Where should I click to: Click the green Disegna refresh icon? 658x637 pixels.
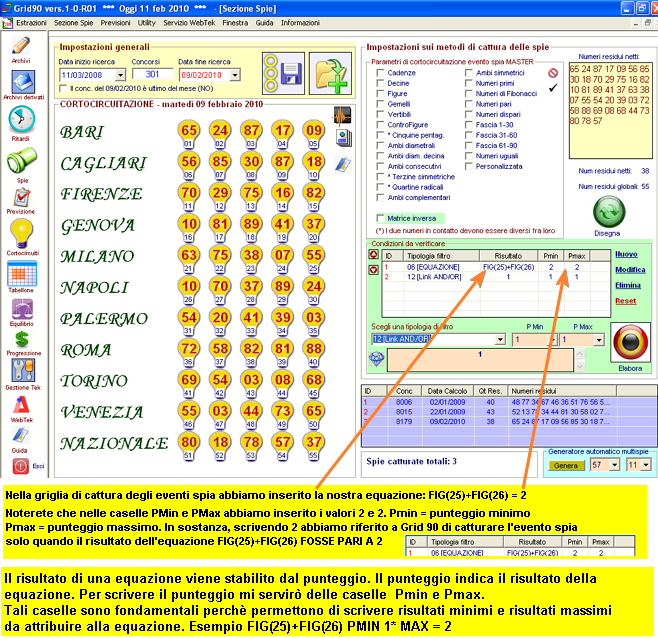609,212
